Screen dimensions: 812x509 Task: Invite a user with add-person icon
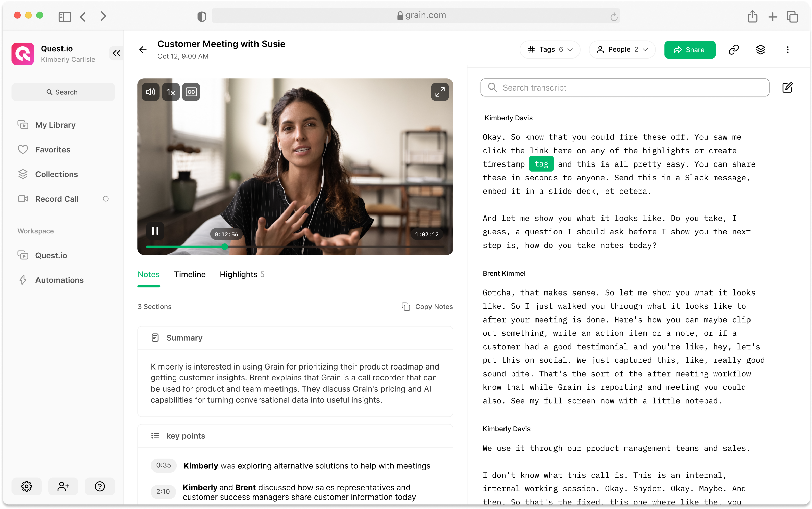coord(63,486)
